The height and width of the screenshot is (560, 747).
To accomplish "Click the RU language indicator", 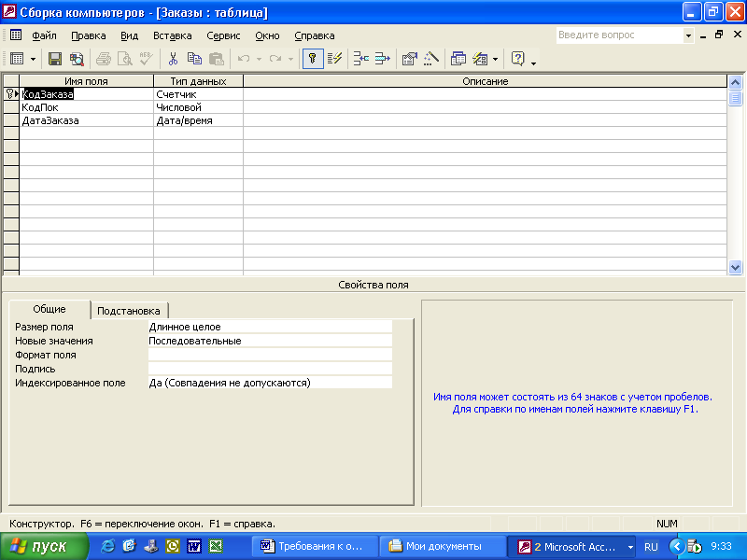I will point(651,547).
